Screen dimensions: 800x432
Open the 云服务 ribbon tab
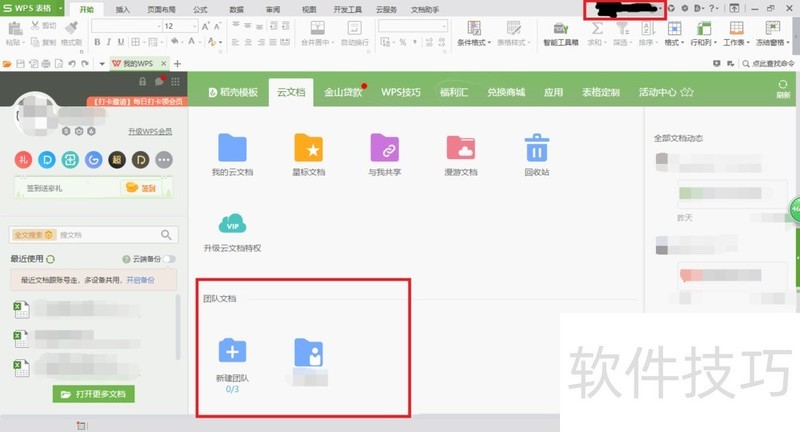tap(386, 10)
